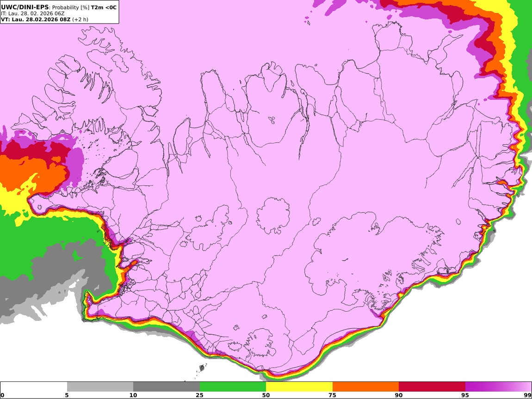
Task: Click the legend tick label '99'
Action: click(x=527, y=395)
